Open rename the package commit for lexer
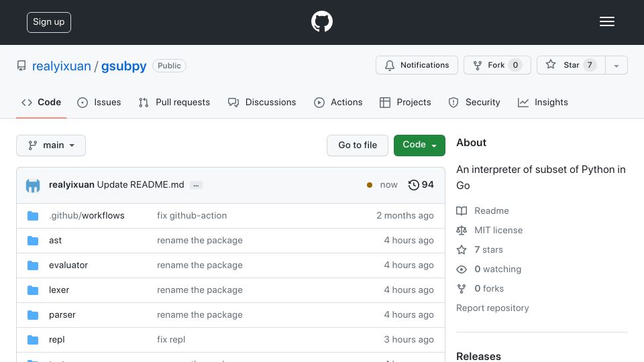 (x=200, y=290)
